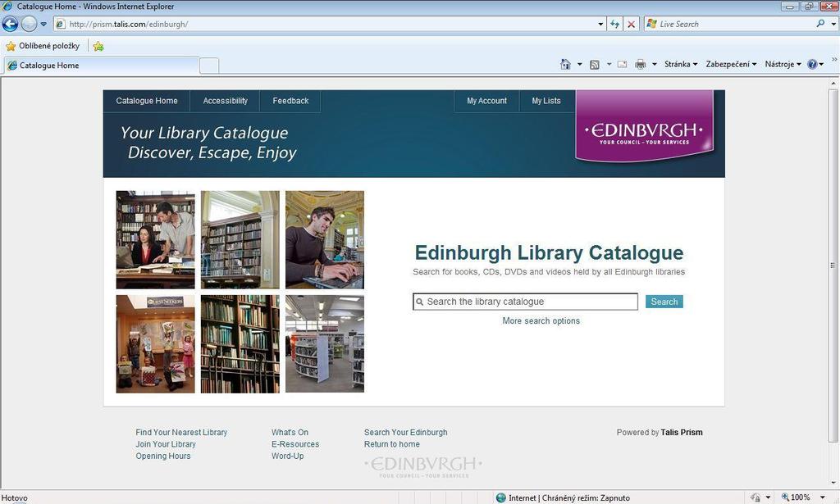Open Join Your Library link
This screenshot has width=840, height=504.
166,444
